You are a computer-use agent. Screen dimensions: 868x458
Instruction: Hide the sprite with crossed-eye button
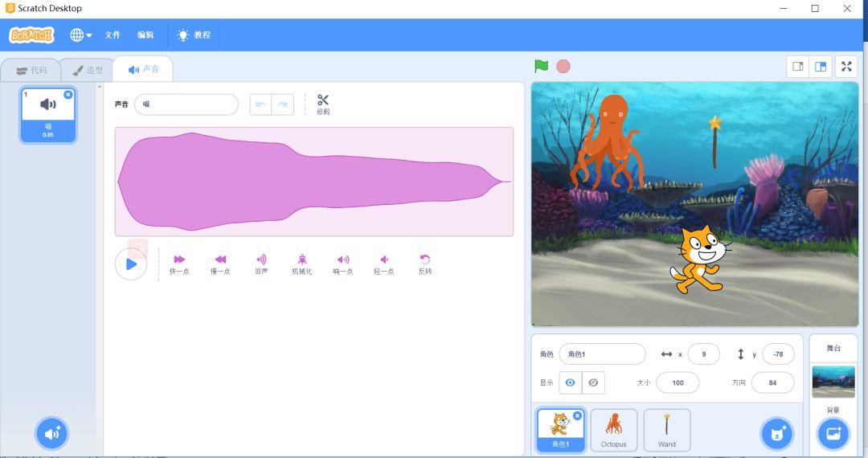coord(593,382)
